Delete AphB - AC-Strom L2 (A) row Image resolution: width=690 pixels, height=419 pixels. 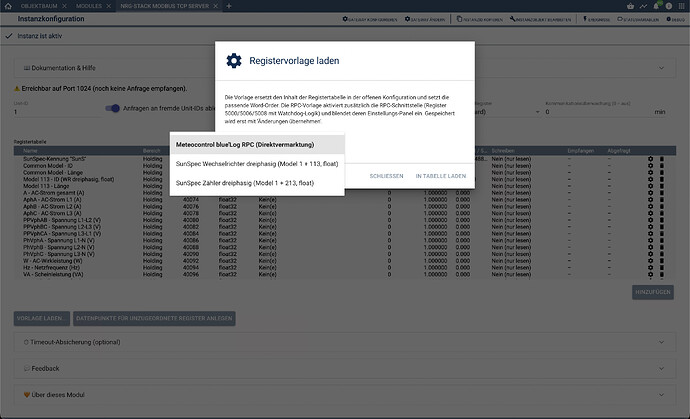tap(662, 206)
